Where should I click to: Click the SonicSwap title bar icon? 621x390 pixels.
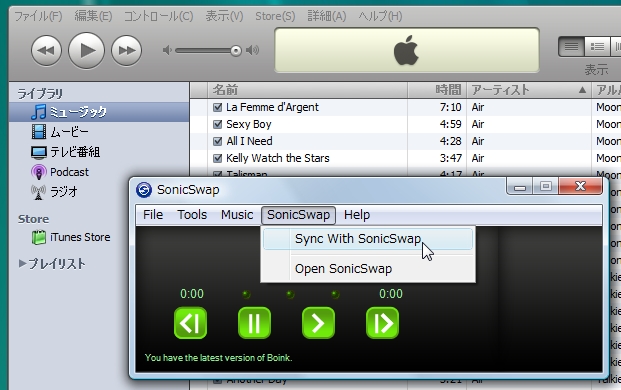144,190
